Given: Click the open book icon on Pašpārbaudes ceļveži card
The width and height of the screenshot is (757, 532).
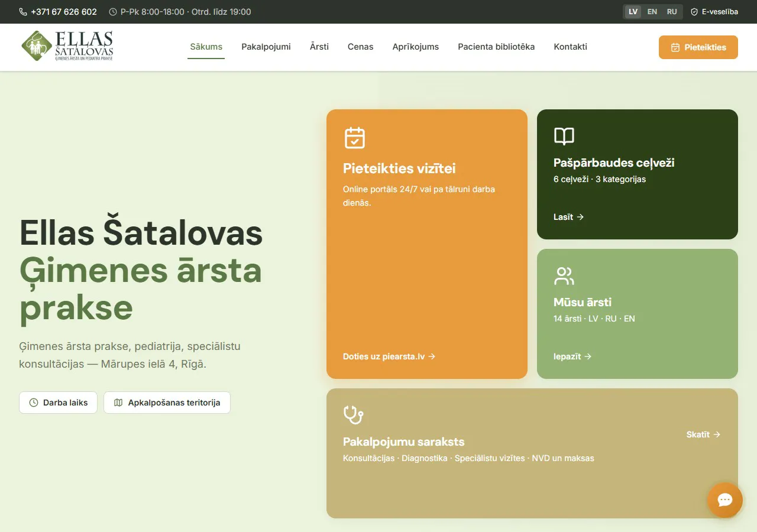Looking at the screenshot, I should point(564,137).
